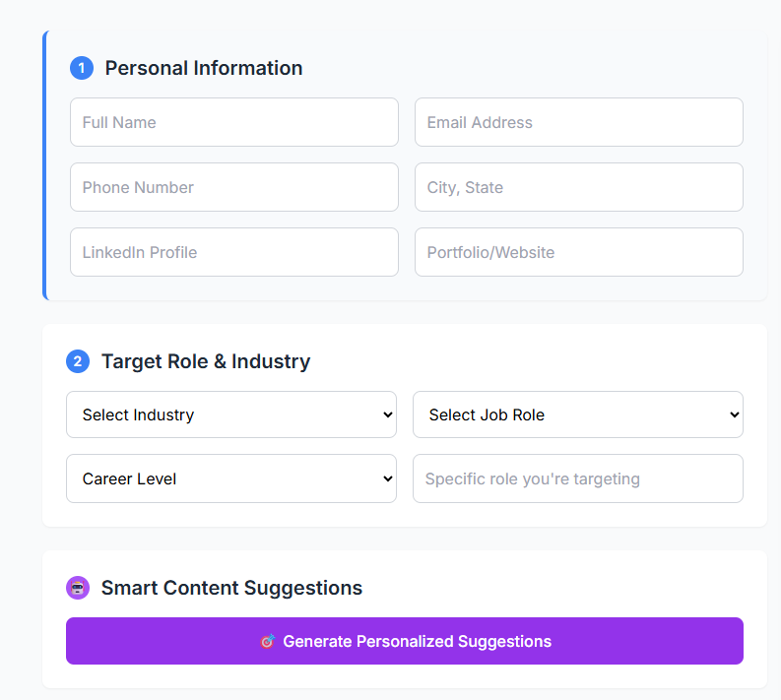Screen dimensions: 781x700
Task: Open the Select Industry dropdown
Action: pos(230,414)
